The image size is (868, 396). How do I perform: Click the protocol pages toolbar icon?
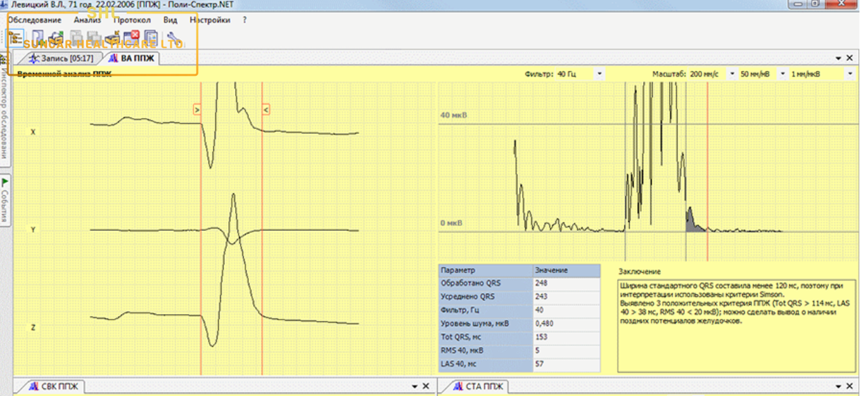tap(150, 38)
